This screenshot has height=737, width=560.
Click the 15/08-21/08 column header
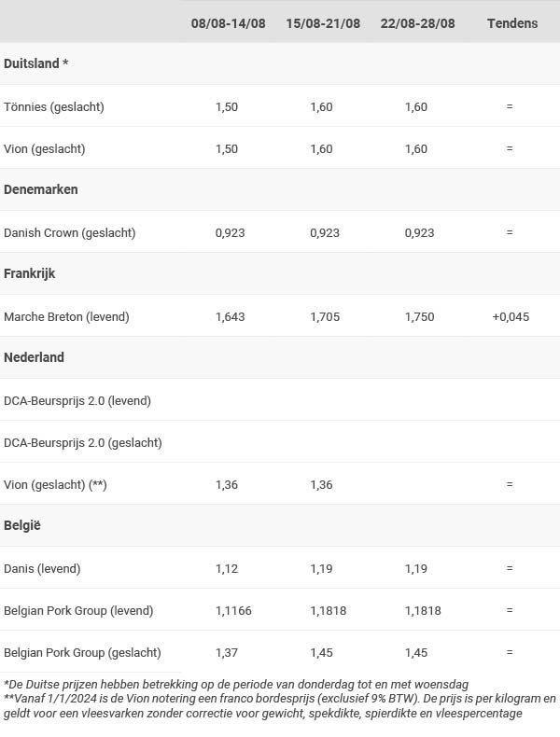tap(323, 23)
